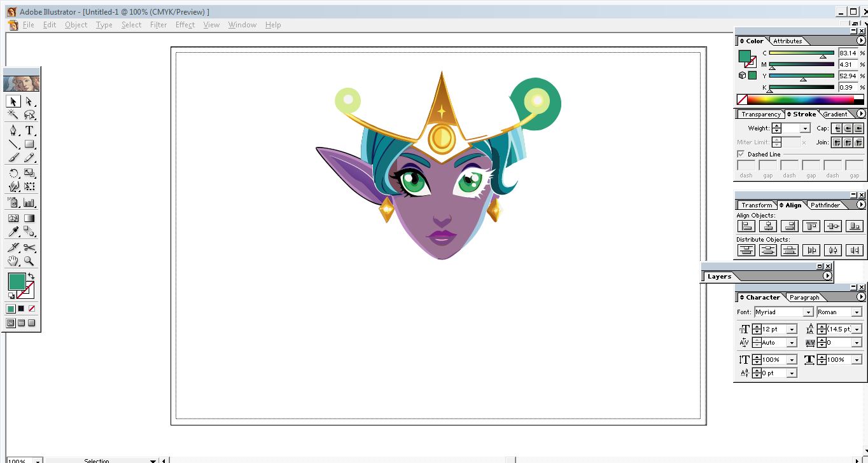The height and width of the screenshot is (463, 868).
Task: Select the Miter Join stroke option
Action: point(837,142)
